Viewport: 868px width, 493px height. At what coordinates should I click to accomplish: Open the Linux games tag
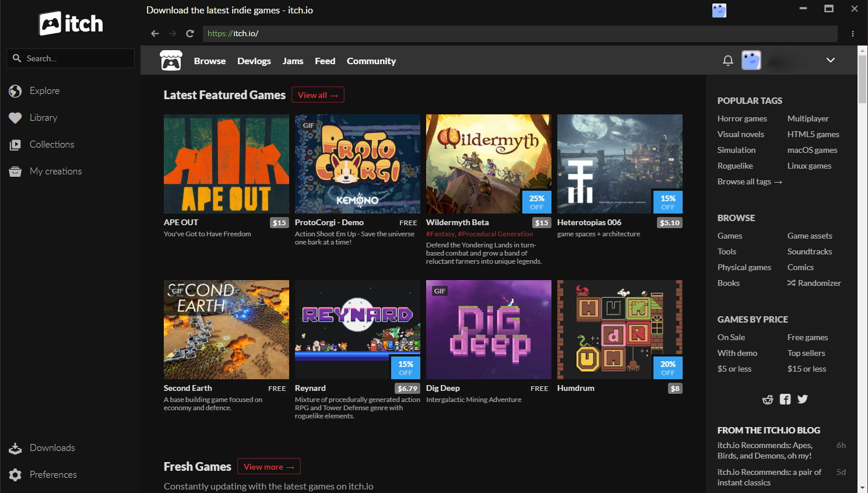(x=809, y=166)
